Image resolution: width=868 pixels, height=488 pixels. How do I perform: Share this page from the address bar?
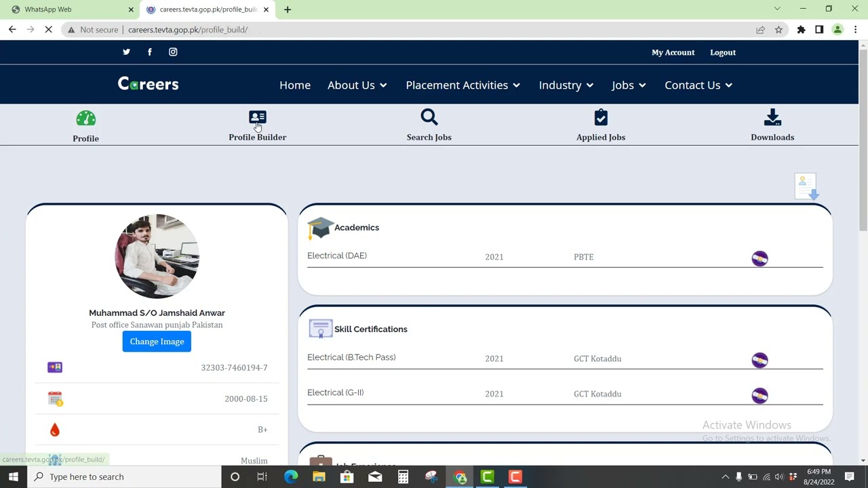tap(760, 30)
